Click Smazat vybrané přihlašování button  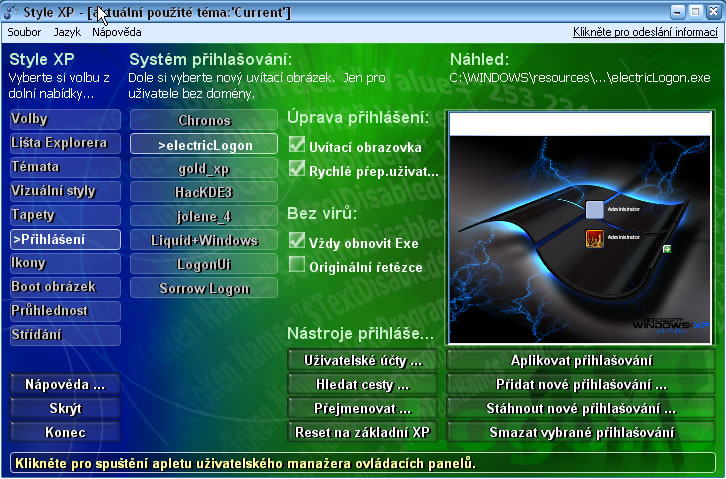pos(581,433)
